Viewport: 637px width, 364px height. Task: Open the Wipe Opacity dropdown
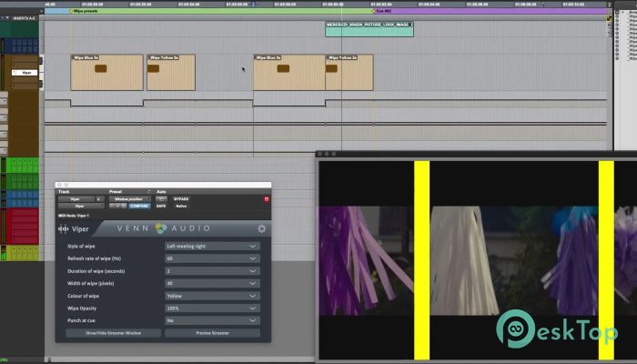pos(212,308)
